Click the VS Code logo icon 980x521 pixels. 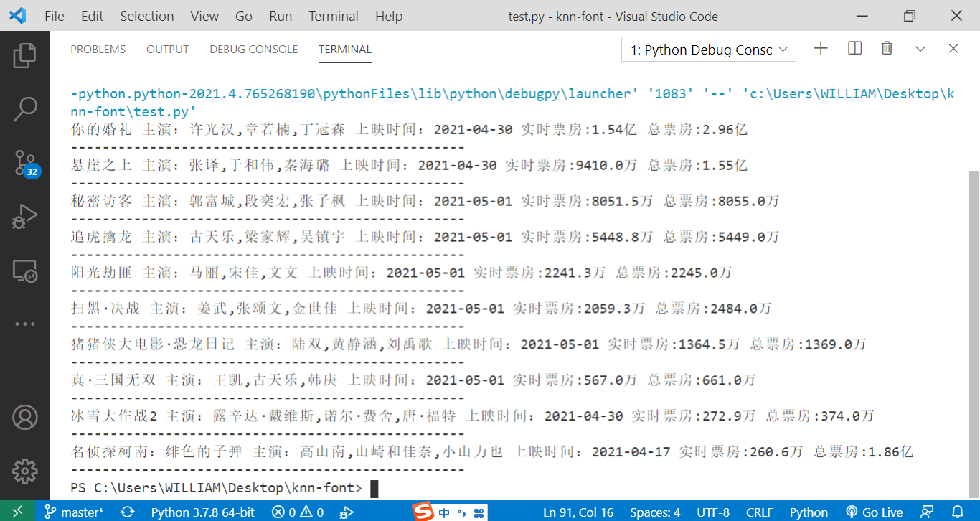(x=17, y=16)
